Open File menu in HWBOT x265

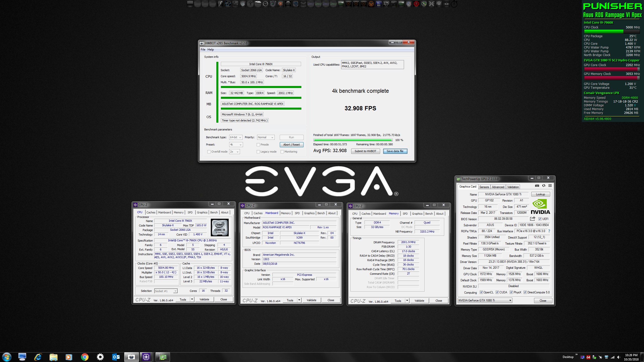(203, 50)
